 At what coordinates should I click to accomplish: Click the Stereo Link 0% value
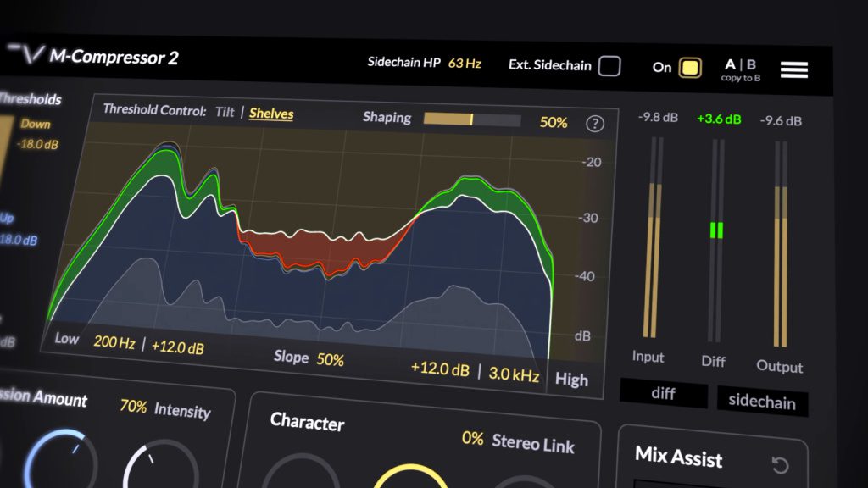tap(472, 439)
